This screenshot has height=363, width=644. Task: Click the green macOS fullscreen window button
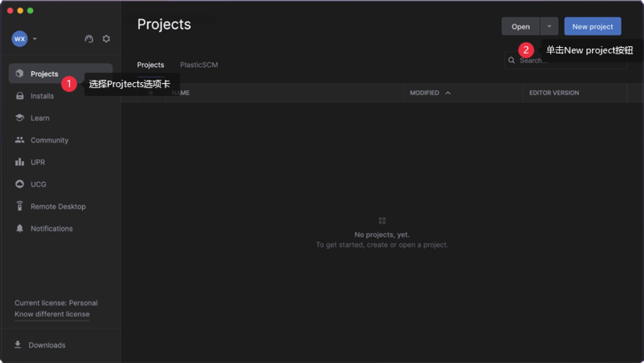click(x=30, y=10)
